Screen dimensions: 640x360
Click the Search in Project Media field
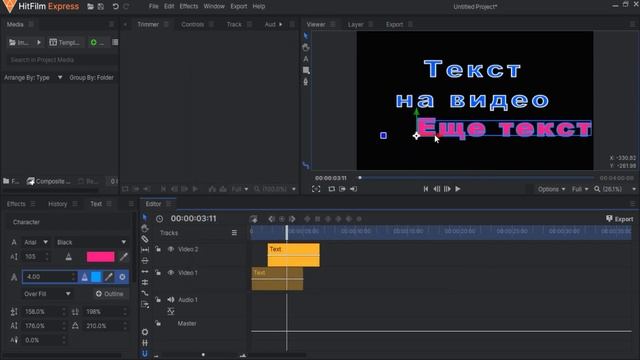click(x=61, y=60)
